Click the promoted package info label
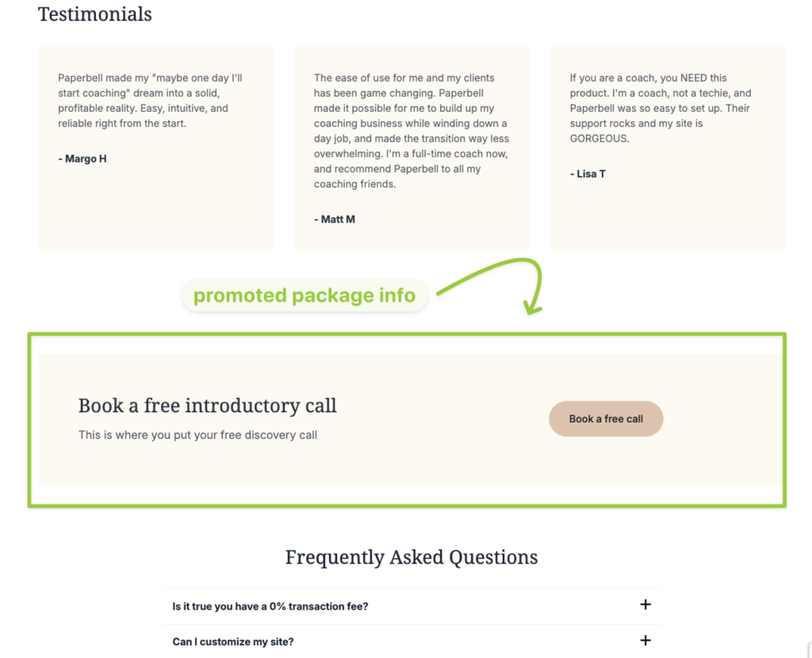The height and width of the screenshot is (658, 812). click(304, 296)
